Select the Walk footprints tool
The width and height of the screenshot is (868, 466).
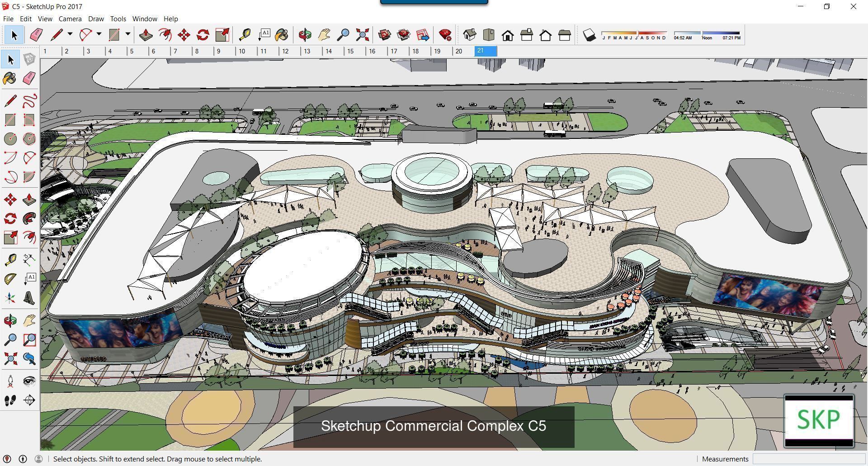point(10,400)
